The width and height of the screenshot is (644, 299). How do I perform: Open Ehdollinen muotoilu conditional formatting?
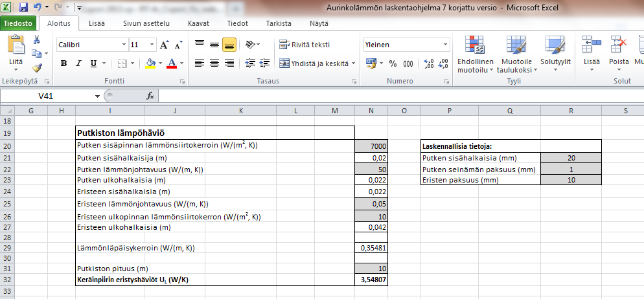point(475,54)
